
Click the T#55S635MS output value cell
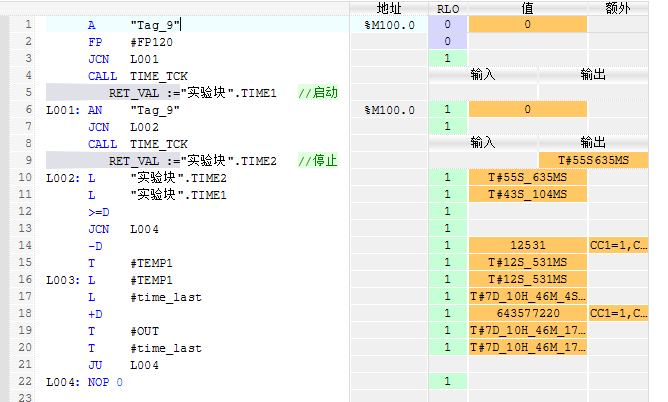[x=593, y=160]
